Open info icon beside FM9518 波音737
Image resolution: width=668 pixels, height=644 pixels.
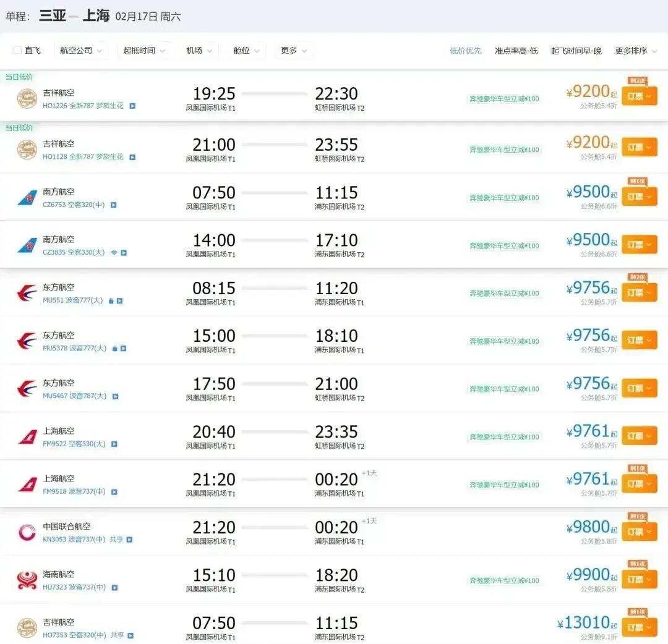pos(114,491)
